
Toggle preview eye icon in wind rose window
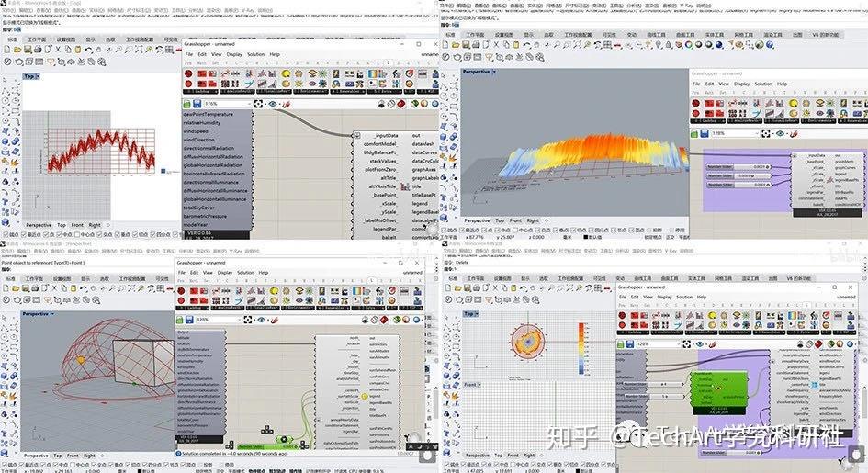click(701, 344)
